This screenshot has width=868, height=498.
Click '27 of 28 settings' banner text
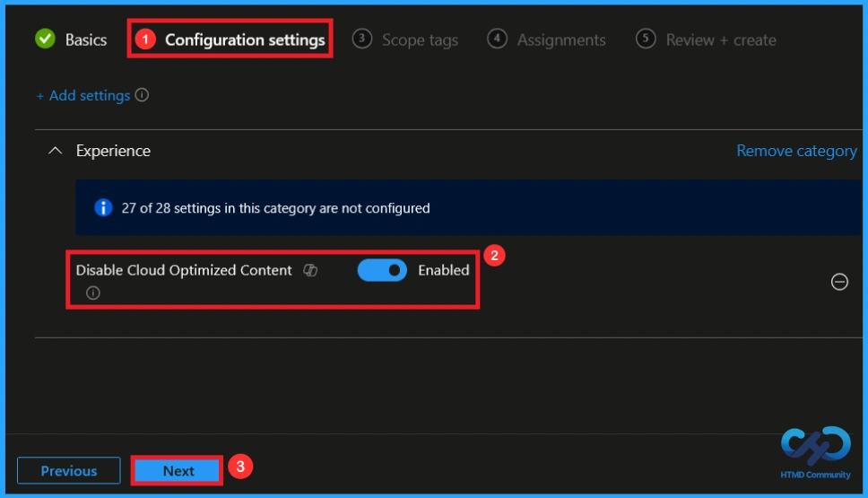[275, 208]
